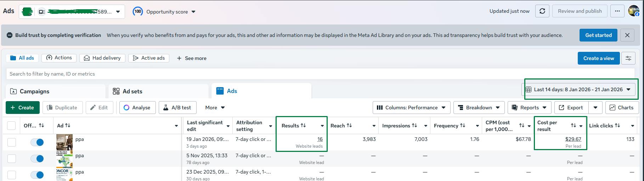Sort by Cost per result arrows
Viewport: 644px width, 181px height.
point(574,125)
